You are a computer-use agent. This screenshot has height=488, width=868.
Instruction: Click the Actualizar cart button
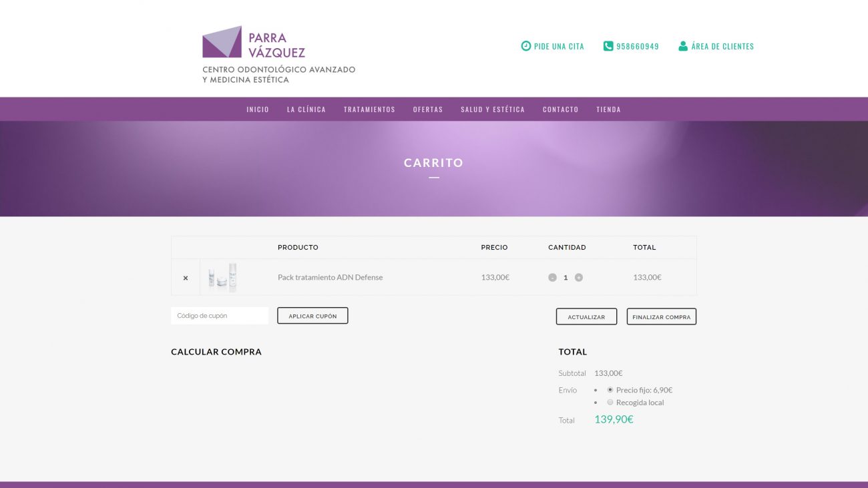click(x=586, y=316)
